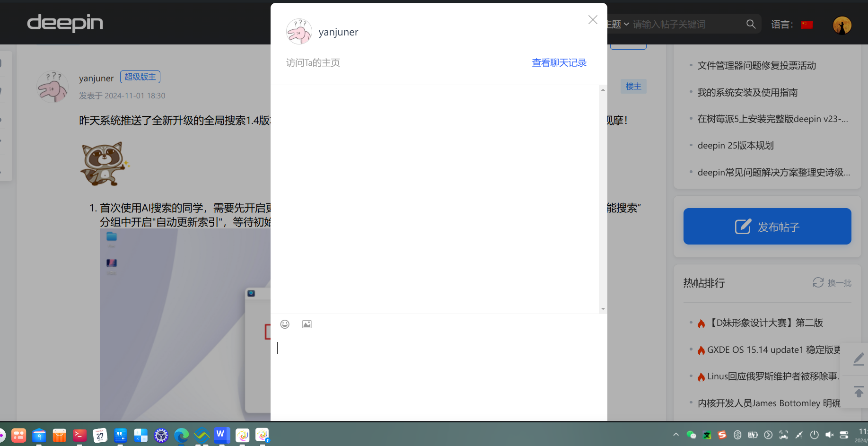Open deepin 25版本规划 post
Viewport: 868px width, 446px height.
pos(736,146)
